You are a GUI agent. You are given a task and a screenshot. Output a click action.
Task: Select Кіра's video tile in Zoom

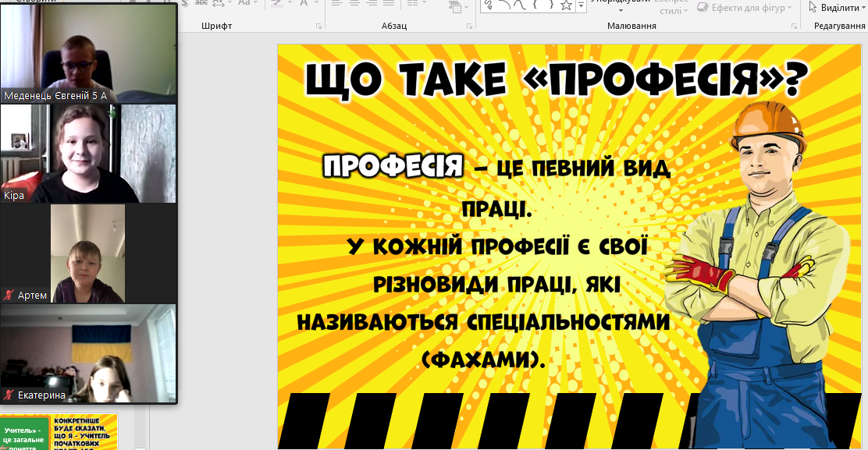coord(88,153)
